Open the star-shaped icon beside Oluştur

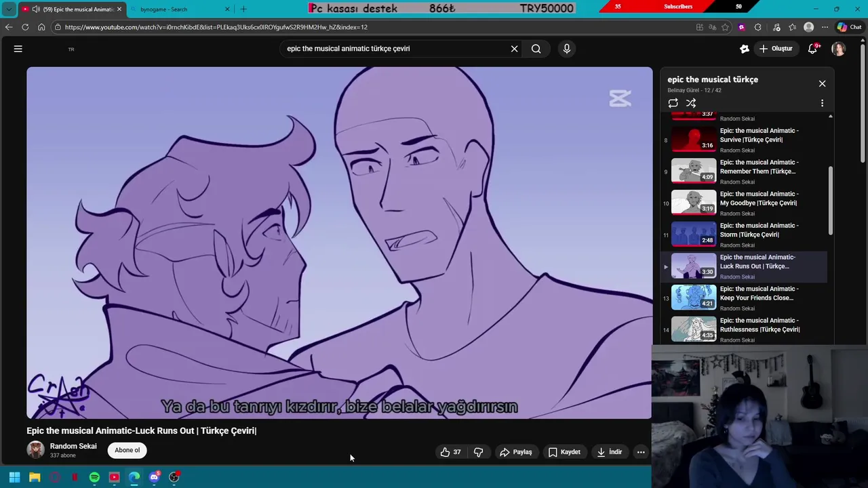coord(744,49)
